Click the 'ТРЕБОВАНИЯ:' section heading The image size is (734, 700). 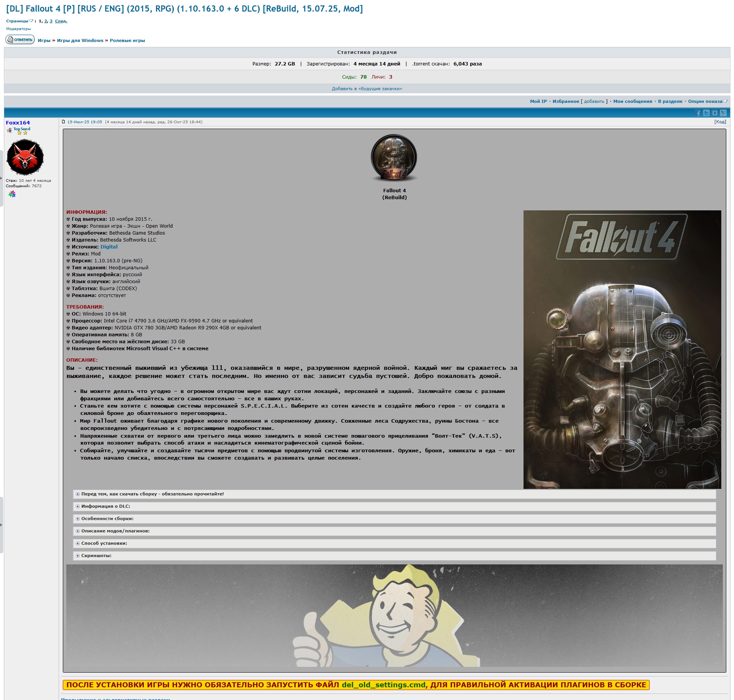[85, 307]
